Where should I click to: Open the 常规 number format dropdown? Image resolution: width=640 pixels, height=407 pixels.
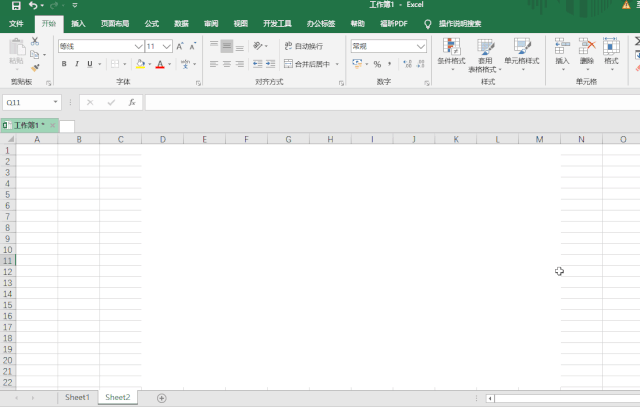(421, 47)
